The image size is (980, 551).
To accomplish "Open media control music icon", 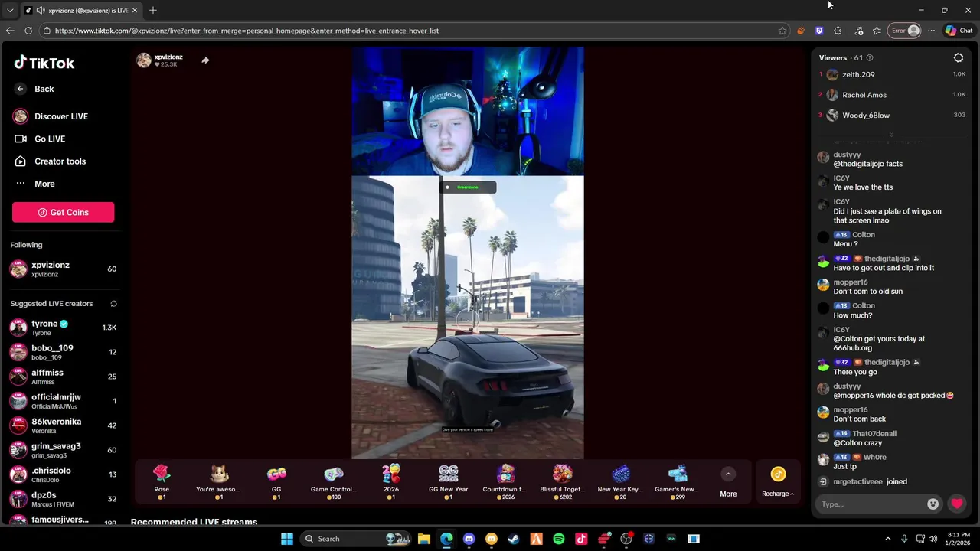I will click(859, 31).
